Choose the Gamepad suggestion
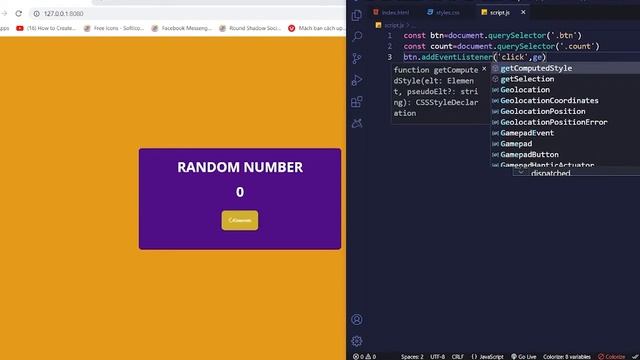The image size is (640, 360). (x=565, y=144)
